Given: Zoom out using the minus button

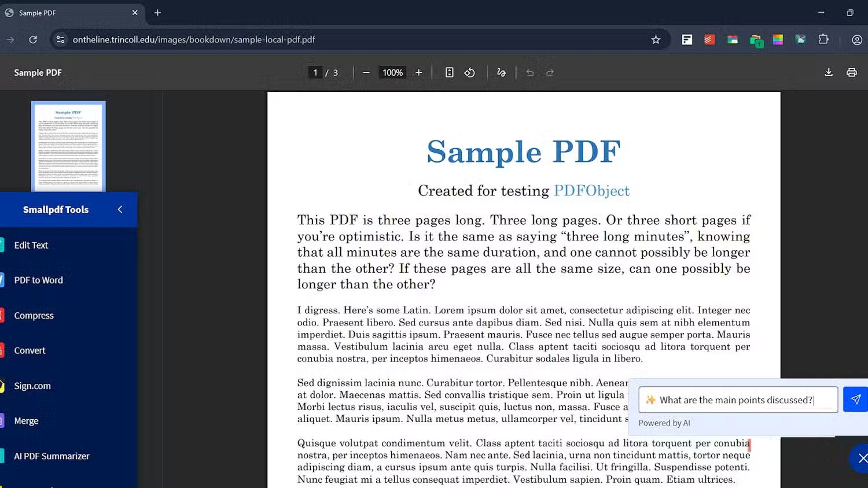Looking at the screenshot, I should 366,72.
